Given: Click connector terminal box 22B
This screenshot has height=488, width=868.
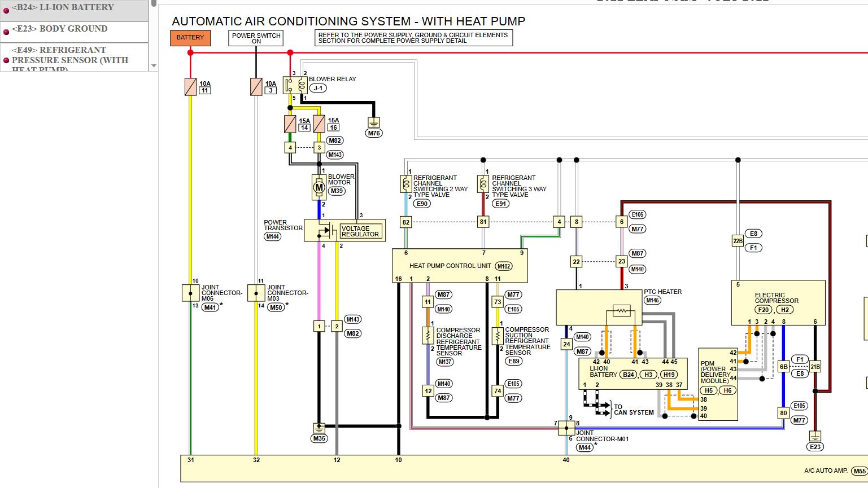Looking at the screenshot, I should tap(738, 241).
